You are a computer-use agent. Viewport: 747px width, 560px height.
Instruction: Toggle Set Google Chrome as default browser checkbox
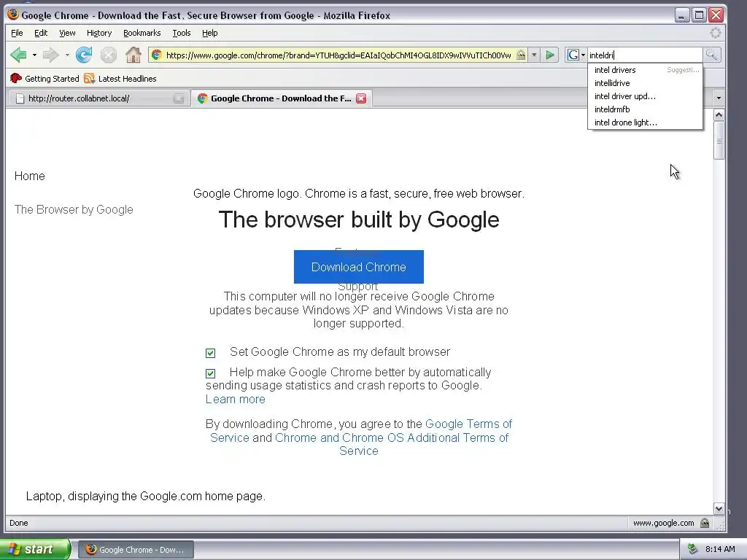pos(210,353)
